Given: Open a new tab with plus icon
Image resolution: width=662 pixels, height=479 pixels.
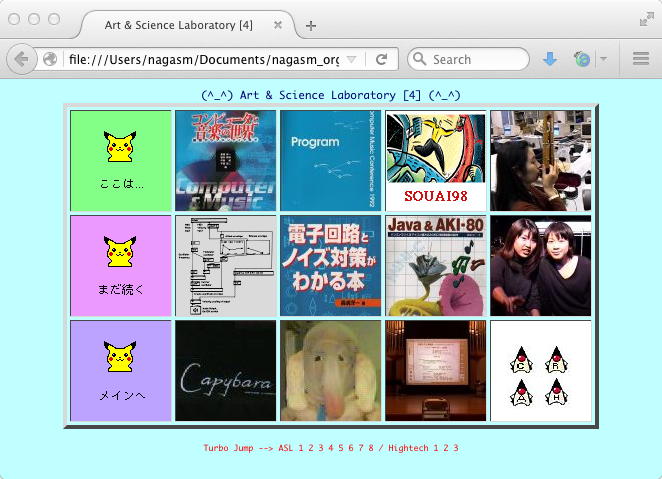Looking at the screenshot, I should (x=311, y=26).
